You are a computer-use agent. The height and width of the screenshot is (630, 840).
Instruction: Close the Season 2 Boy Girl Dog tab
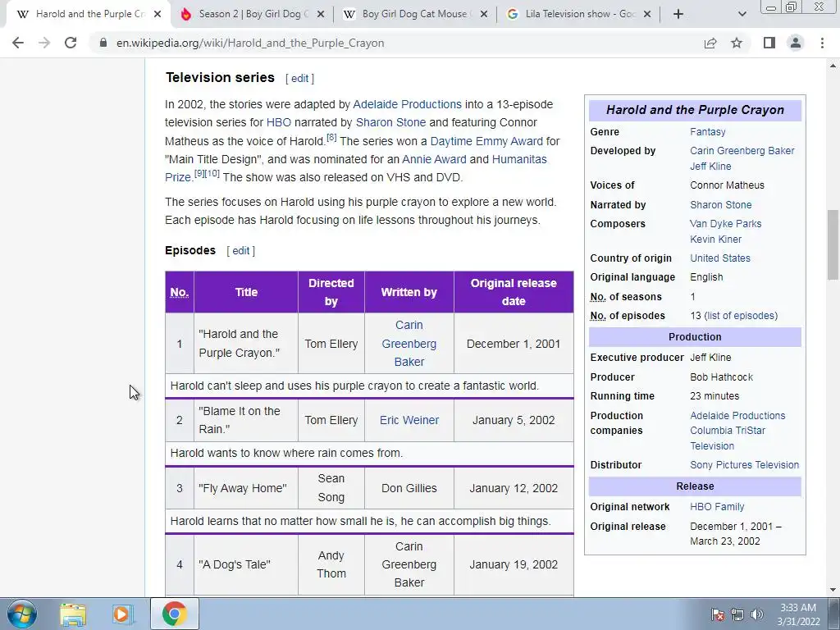321,15
